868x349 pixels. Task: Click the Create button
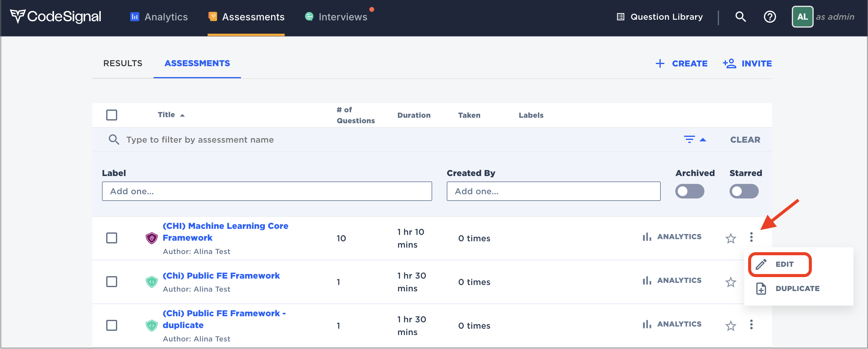pyautogui.click(x=681, y=63)
